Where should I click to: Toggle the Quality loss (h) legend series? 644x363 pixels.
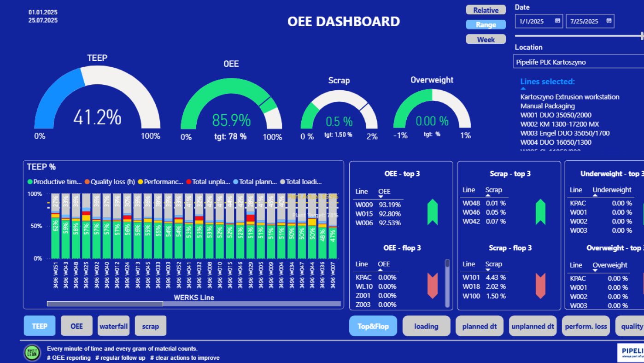pyautogui.click(x=111, y=181)
